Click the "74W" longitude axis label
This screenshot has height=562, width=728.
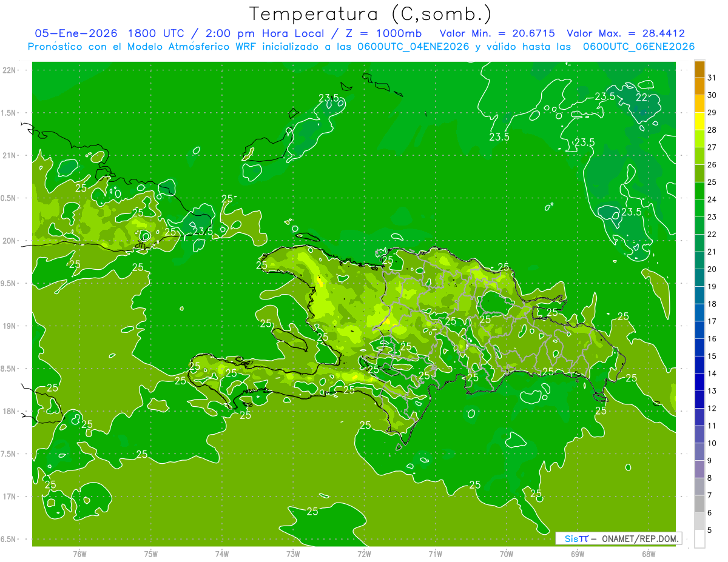(222, 554)
